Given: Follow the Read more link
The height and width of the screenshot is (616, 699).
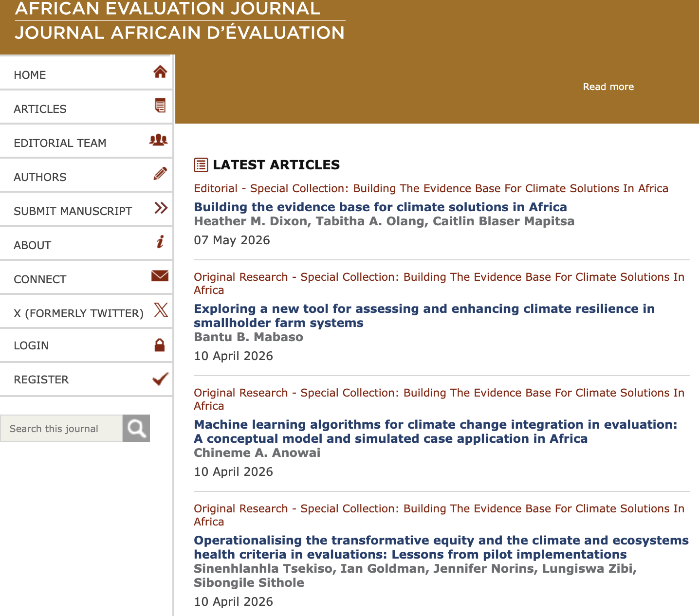Looking at the screenshot, I should [608, 87].
